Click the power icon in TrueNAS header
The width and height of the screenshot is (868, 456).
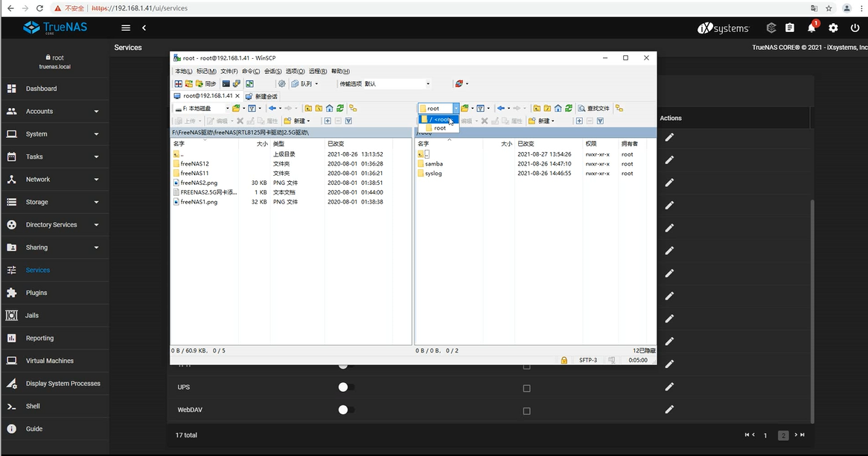click(855, 28)
